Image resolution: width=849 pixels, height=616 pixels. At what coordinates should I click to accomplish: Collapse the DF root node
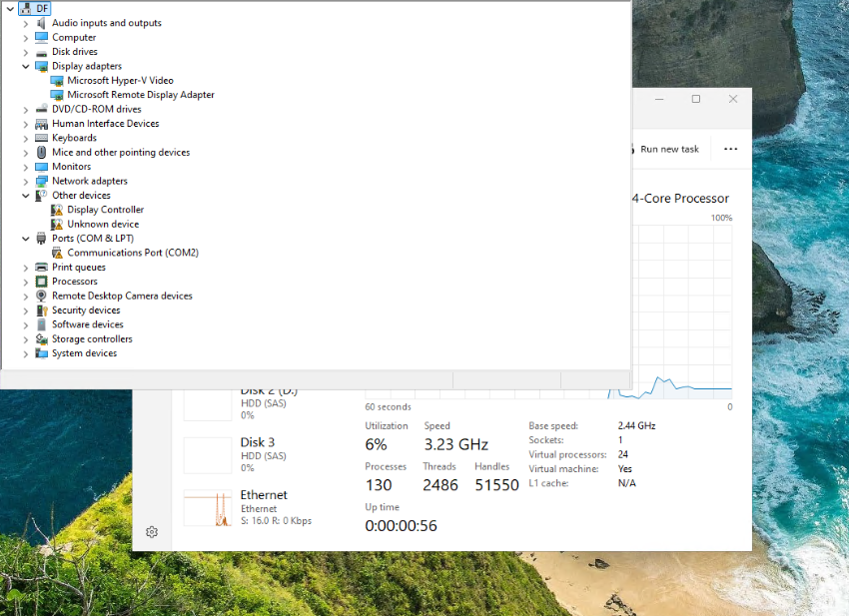(10, 9)
